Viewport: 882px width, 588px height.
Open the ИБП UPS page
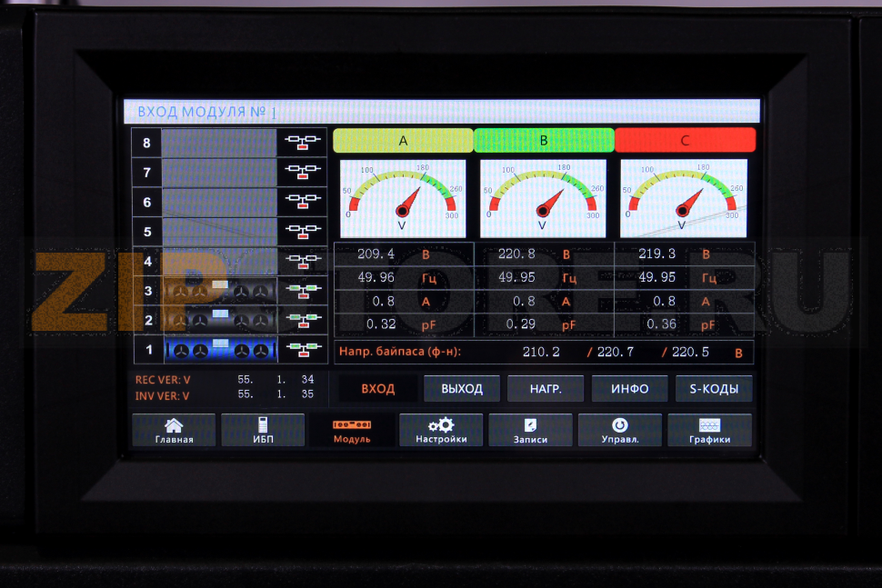click(263, 430)
